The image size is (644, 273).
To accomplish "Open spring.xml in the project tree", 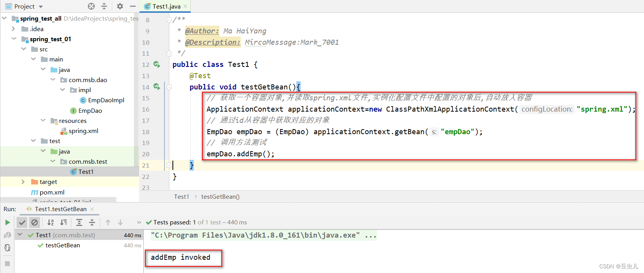I will [83, 131].
